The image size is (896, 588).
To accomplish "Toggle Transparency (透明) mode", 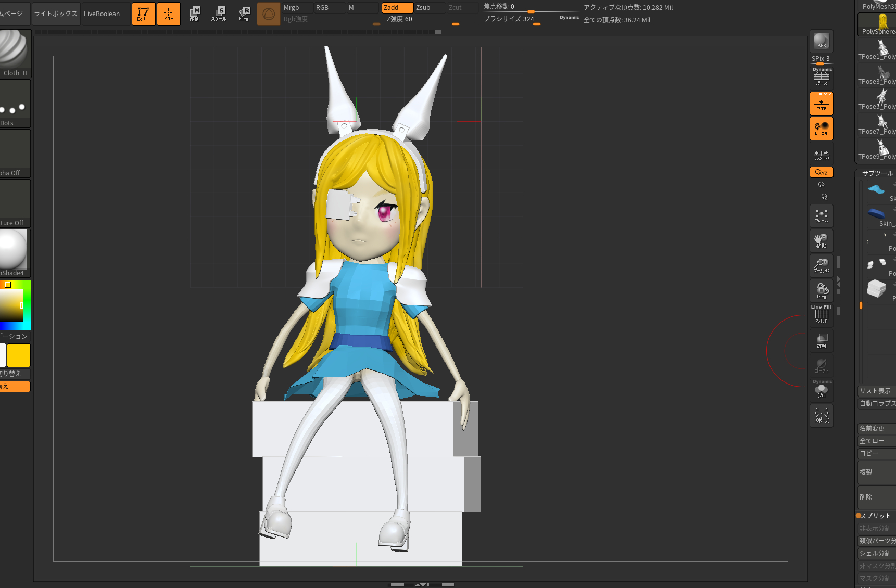I will pyautogui.click(x=821, y=341).
